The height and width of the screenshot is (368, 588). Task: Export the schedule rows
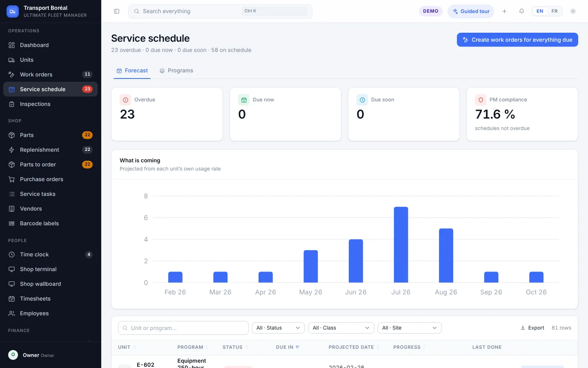532,328
